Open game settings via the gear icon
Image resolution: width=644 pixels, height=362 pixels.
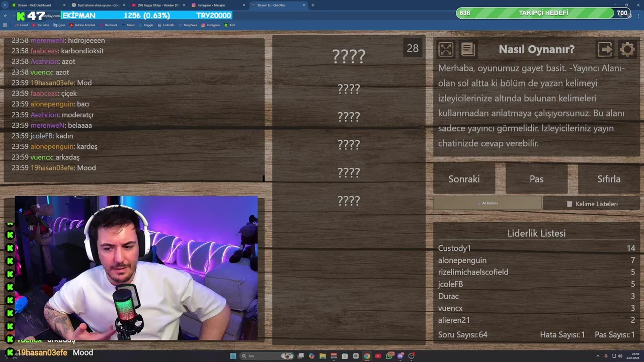point(627,49)
